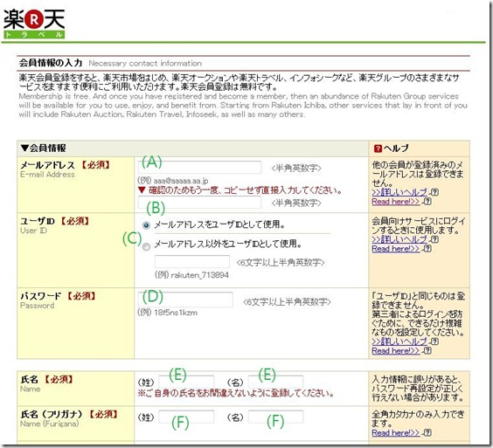This screenshot has width=493, height=448.
Task: Click the red help question mark icon beside ヘルプ
Action: (378, 148)
